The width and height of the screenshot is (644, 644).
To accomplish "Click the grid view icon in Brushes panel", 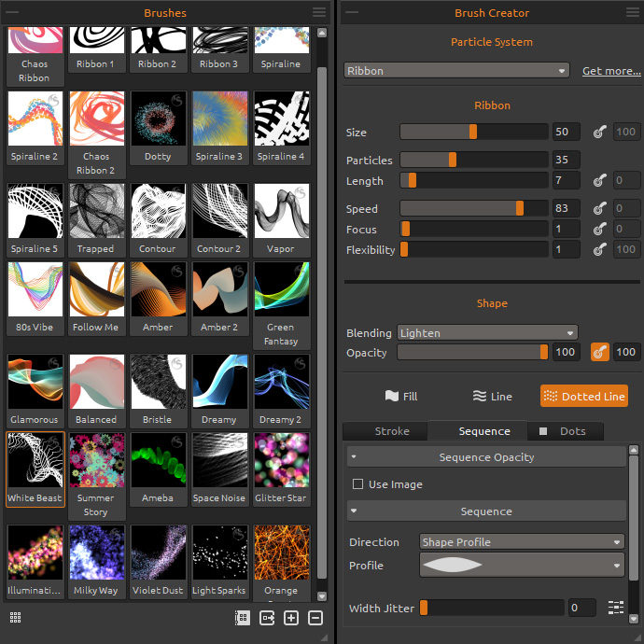I will pos(16,618).
